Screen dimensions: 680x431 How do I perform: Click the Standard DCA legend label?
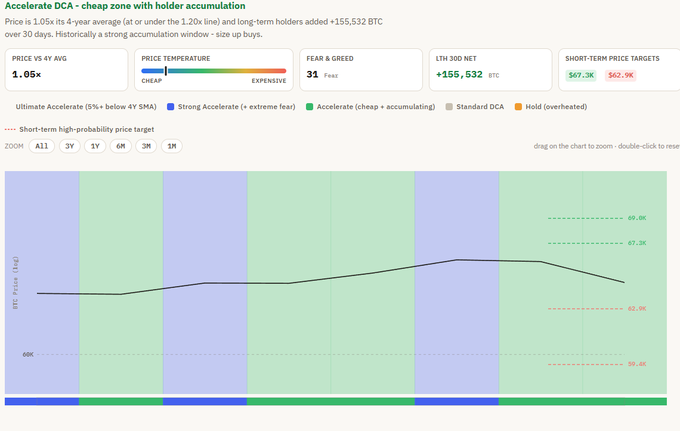pyautogui.click(x=480, y=107)
